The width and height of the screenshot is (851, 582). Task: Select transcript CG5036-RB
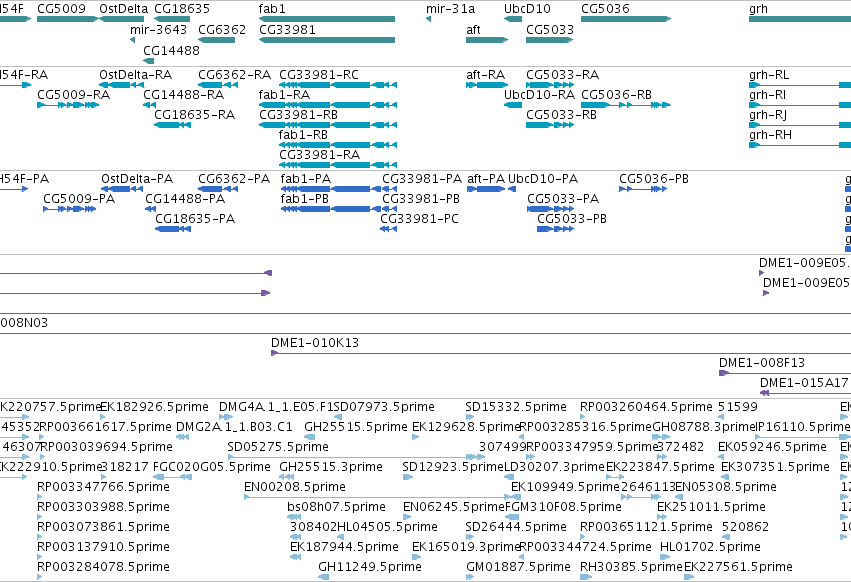pyautogui.click(x=626, y=105)
